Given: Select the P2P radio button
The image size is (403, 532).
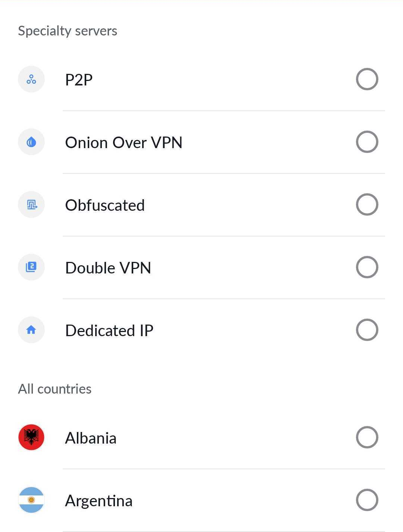Looking at the screenshot, I should point(367,79).
